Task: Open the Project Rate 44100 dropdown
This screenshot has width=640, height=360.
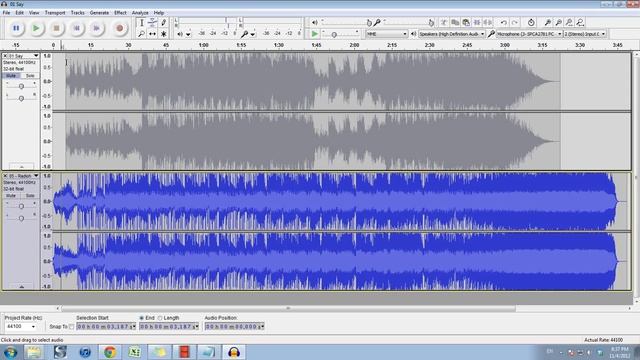Action: click(21, 327)
